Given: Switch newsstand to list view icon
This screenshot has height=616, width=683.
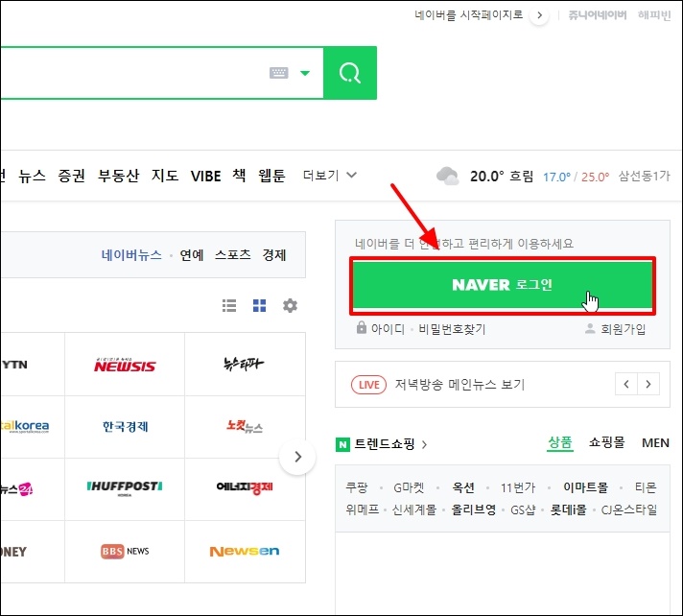Looking at the screenshot, I should (229, 305).
